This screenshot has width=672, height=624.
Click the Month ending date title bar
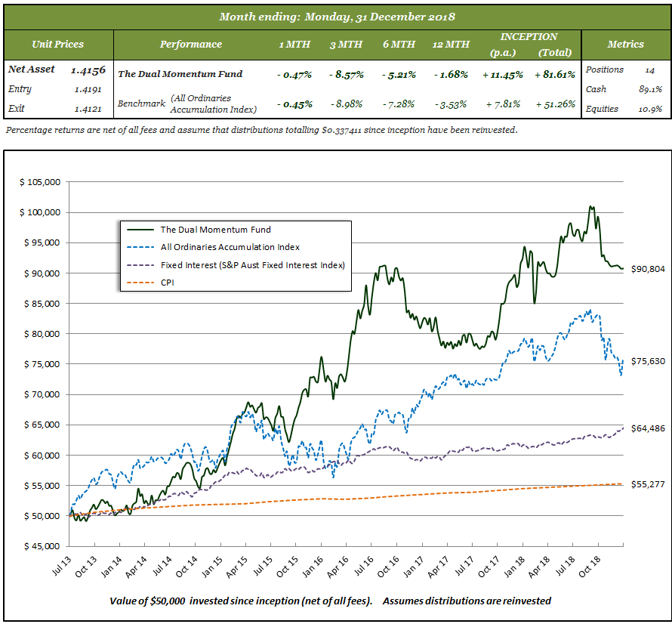pyautogui.click(x=336, y=17)
